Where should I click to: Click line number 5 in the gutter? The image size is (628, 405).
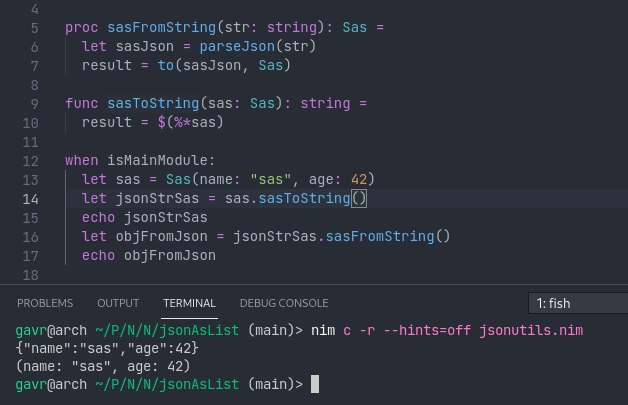pos(35,28)
